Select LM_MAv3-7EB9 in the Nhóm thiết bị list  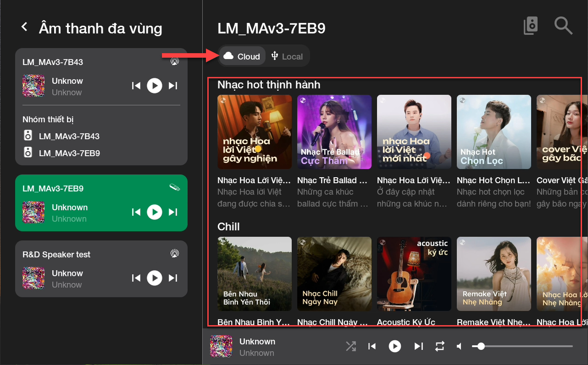pos(69,153)
